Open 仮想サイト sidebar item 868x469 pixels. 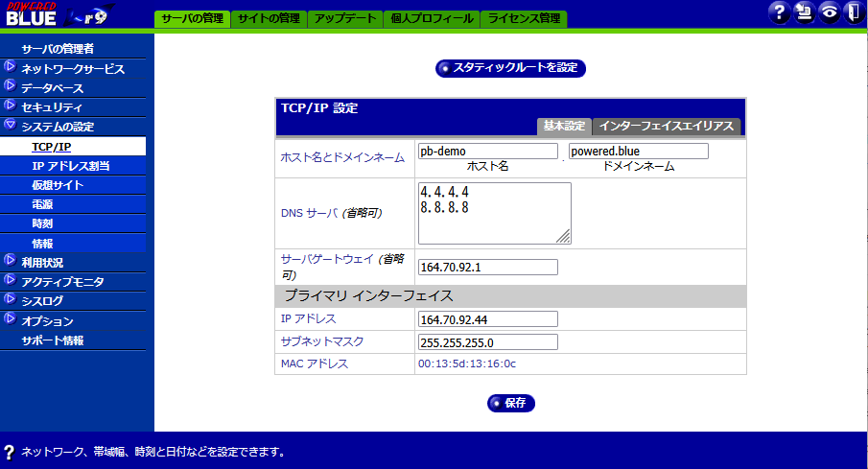pyautogui.click(x=58, y=185)
